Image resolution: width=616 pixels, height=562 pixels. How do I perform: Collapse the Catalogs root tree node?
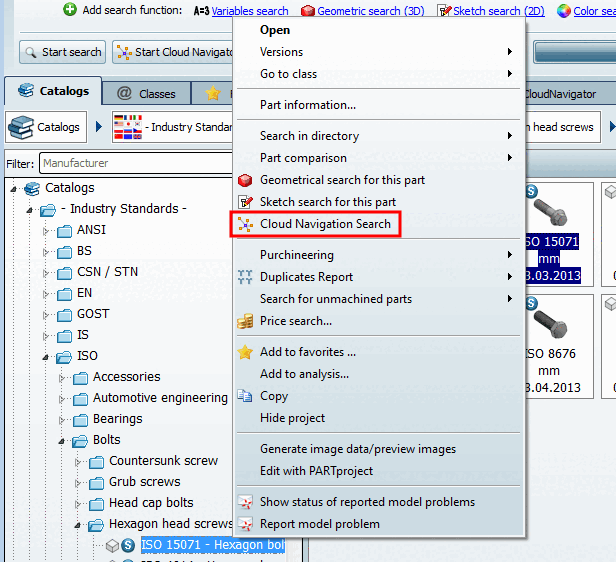14,189
